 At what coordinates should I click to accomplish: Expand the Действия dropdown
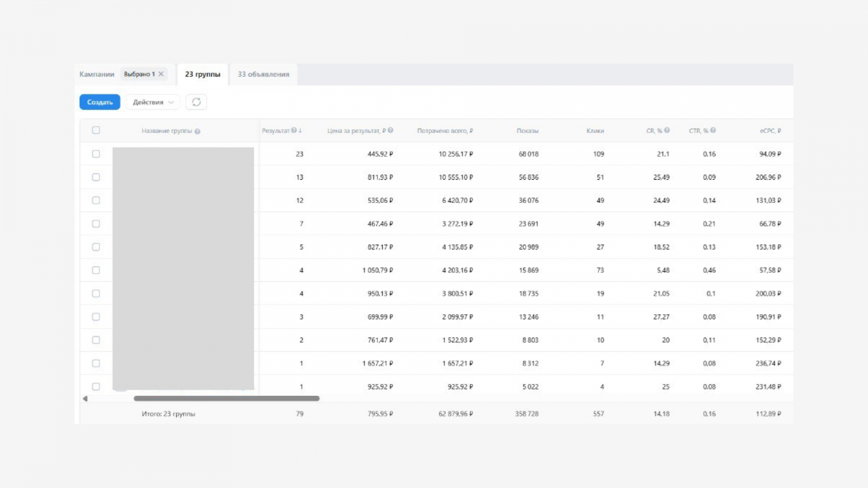[153, 102]
